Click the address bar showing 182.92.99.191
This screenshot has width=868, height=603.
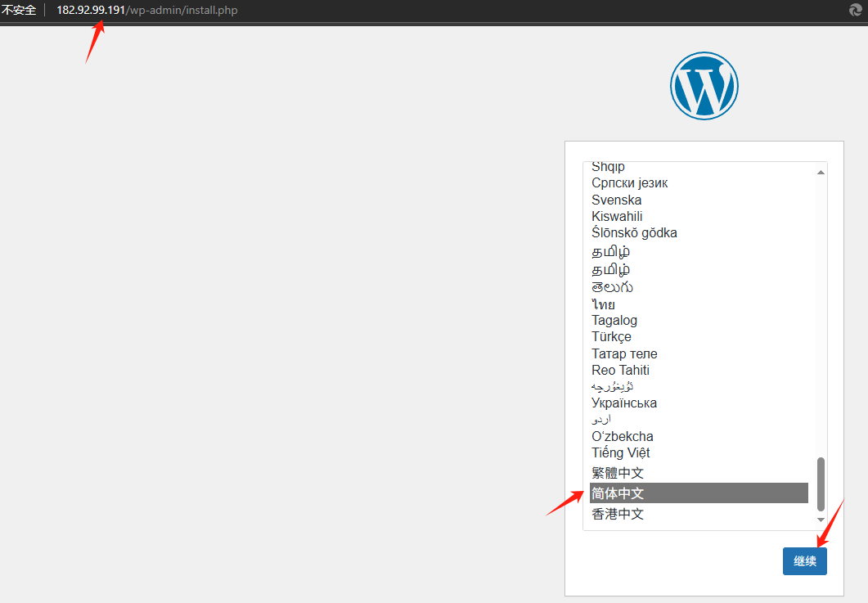[x=146, y=10]
